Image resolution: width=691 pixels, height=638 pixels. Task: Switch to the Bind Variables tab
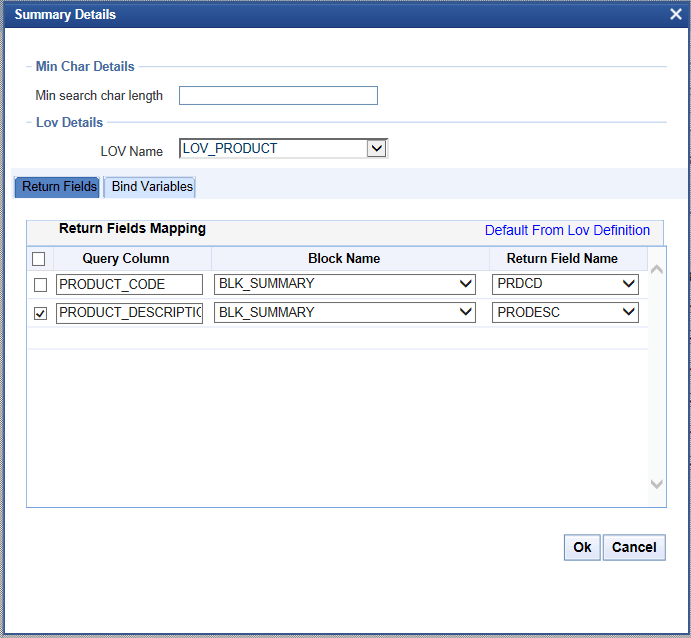pos(152,187)
